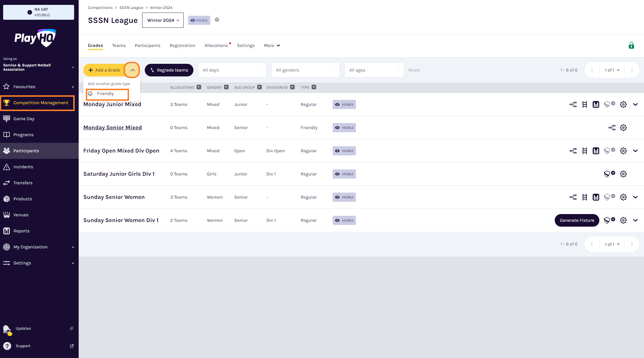Open statistics chart icon for Sunday Senior Women
644x358 pixels.
(x=596, y=197)
